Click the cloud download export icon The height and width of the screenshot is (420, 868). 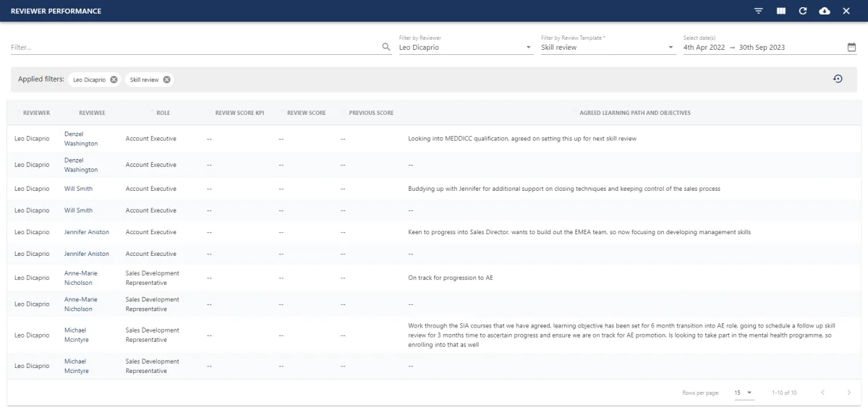click(x=824, y=11)
